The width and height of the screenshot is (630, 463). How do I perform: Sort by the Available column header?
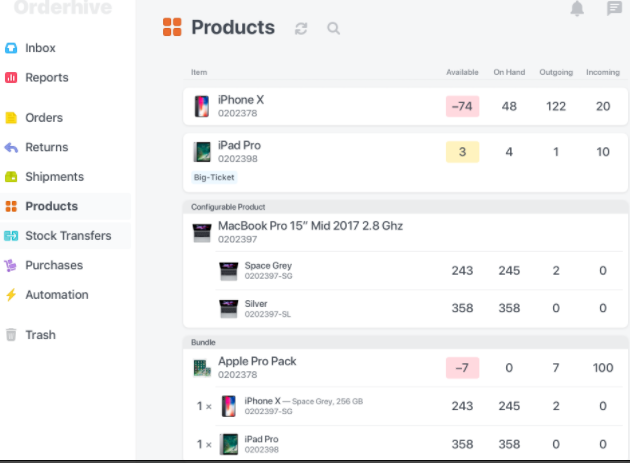tap(462, 73)
